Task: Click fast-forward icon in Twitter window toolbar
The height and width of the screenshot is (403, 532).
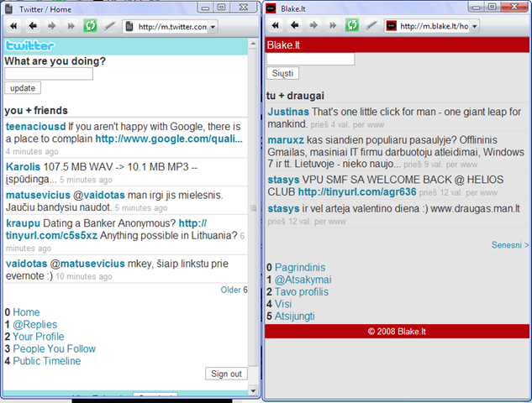Action: pos(71,26)
